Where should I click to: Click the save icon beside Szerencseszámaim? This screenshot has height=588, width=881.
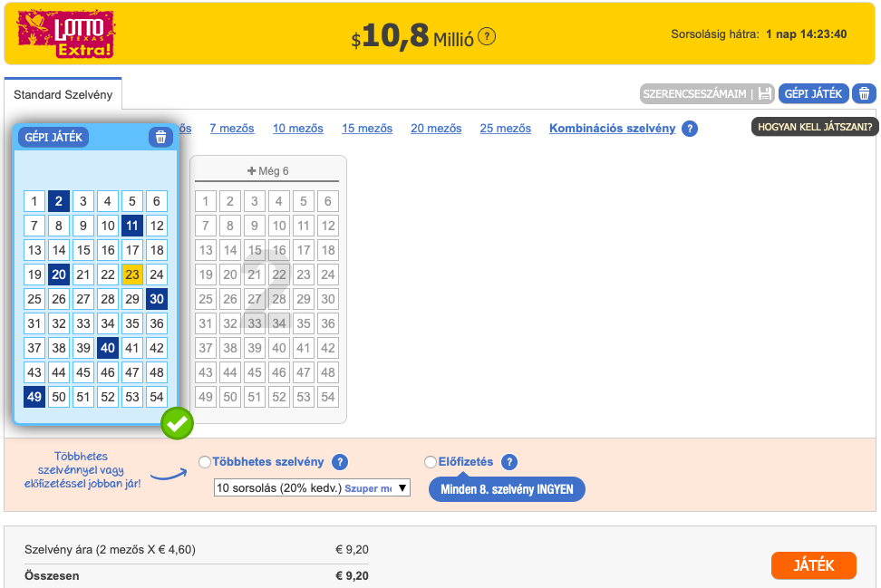(x=765, y=93)
